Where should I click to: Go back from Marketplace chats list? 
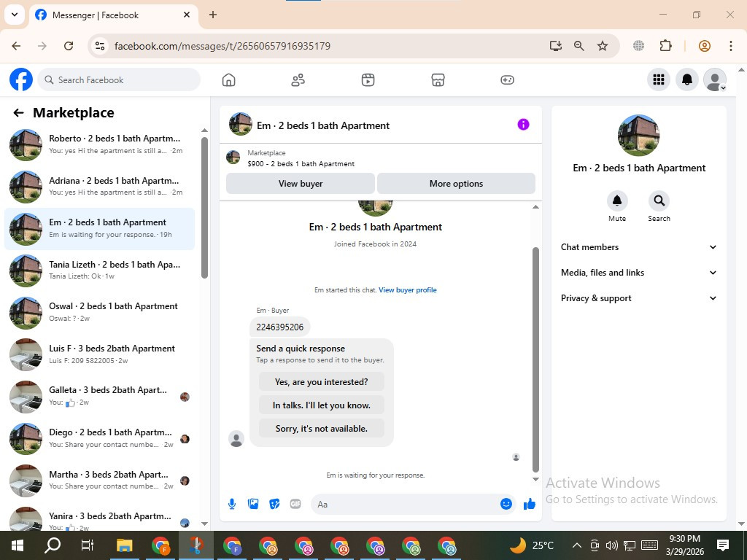point(18,113)
